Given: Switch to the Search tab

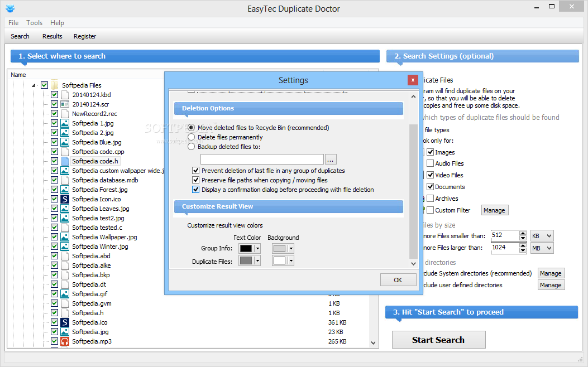Looking at the screenshot, I should coord(20,36).
